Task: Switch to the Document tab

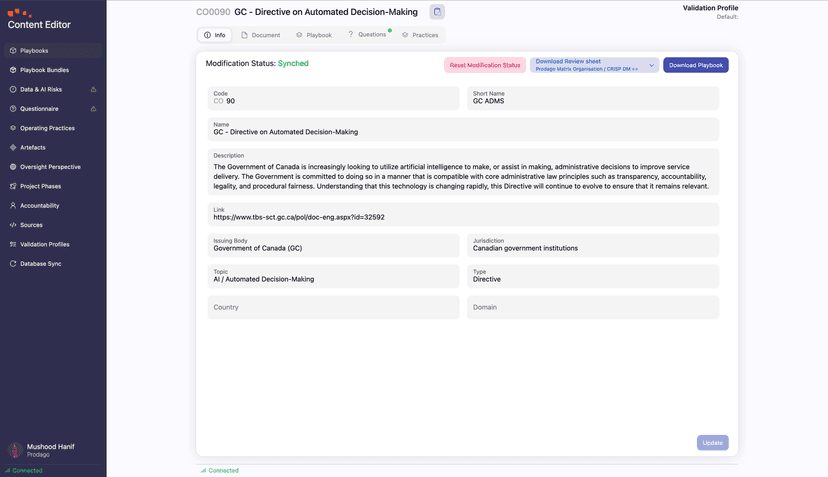Action: pos(260,35)
